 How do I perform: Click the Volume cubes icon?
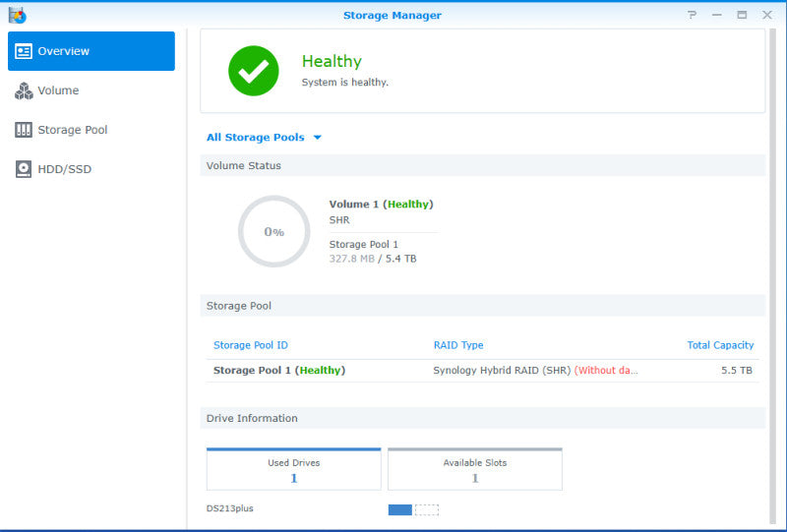point(24,90)
